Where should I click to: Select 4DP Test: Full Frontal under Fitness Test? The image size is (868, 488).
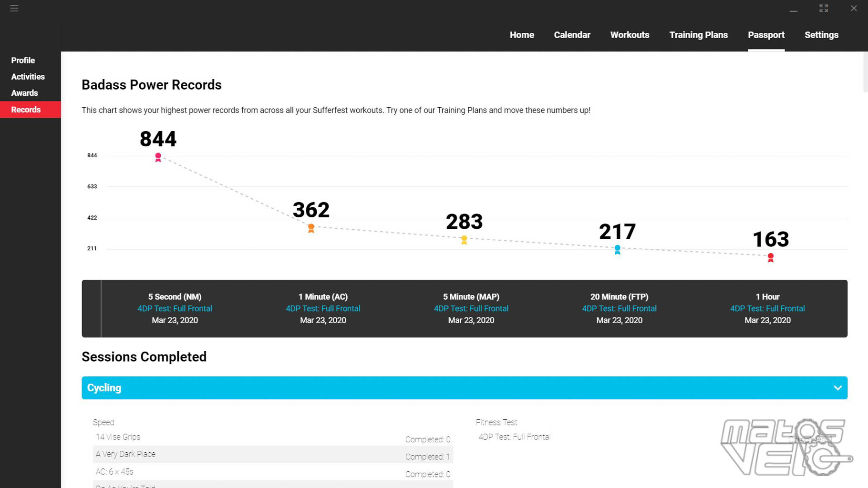[514, 437]
